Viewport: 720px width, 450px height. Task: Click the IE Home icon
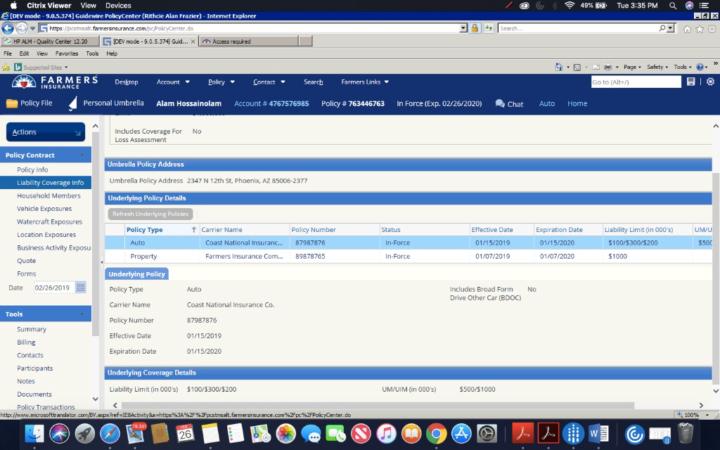[687, 28]
